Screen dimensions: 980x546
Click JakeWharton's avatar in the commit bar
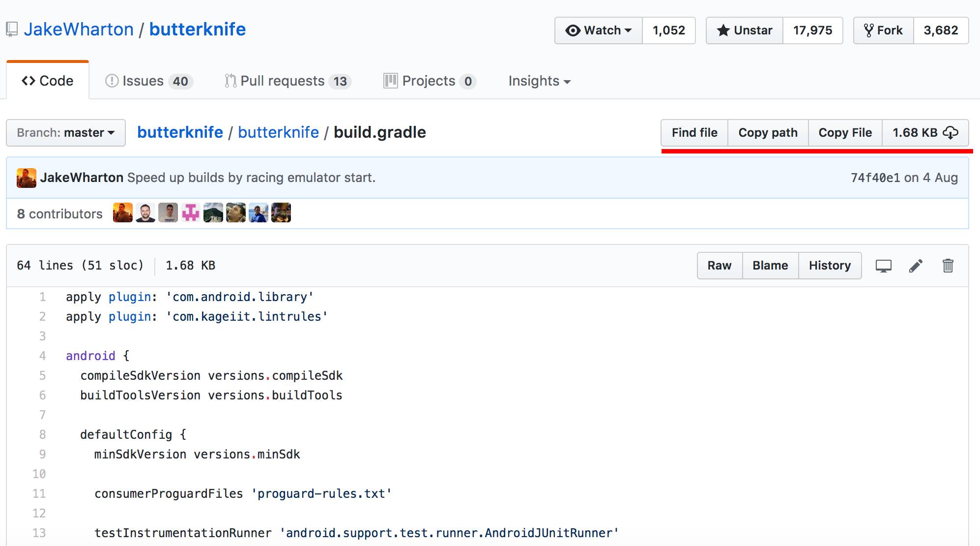26,178
